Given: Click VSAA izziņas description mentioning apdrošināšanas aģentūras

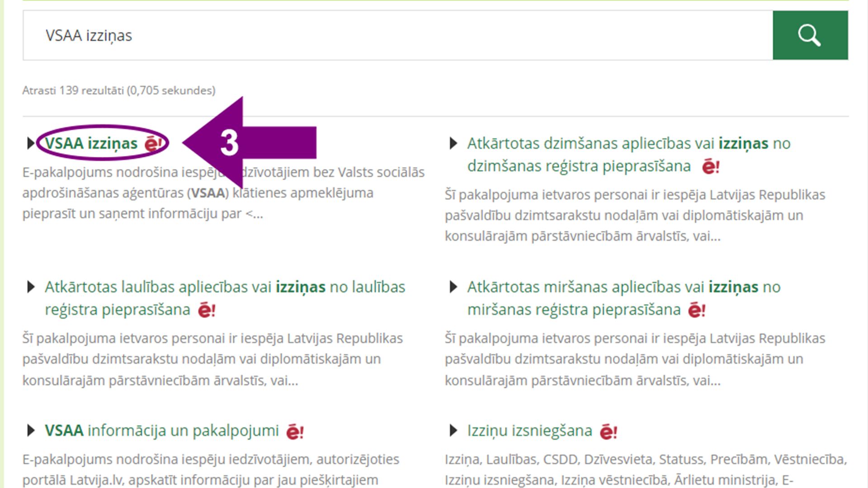Looking at the screenshot, I should [x=224, y=193].
